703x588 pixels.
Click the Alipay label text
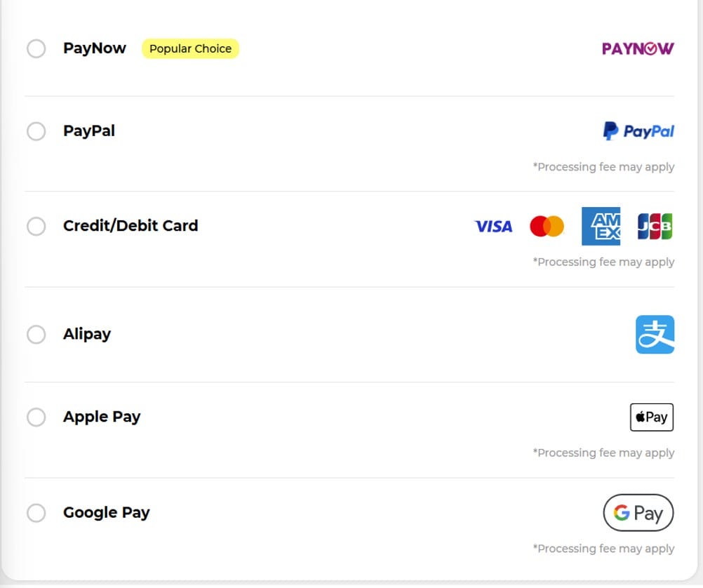(x=87, y=334)
